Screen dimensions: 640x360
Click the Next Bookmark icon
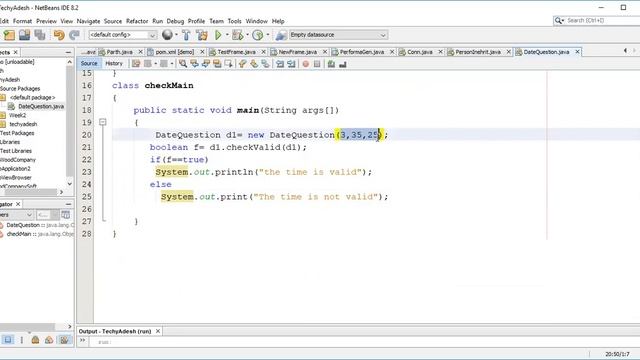pos(254,64)
